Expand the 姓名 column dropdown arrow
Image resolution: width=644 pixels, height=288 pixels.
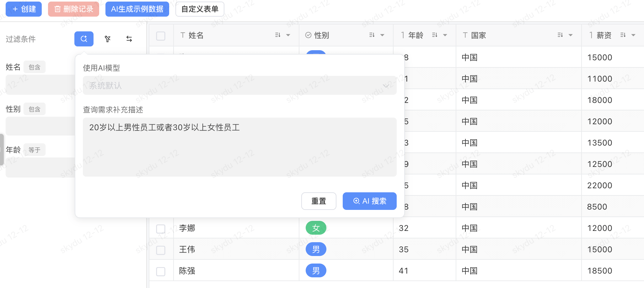click(x=288, y=35)
